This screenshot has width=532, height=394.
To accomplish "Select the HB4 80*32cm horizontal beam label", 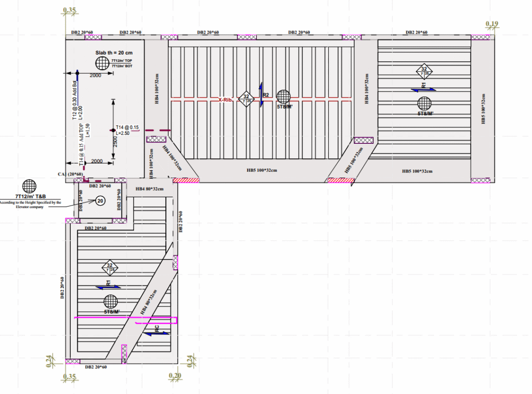I will (150, 189).
